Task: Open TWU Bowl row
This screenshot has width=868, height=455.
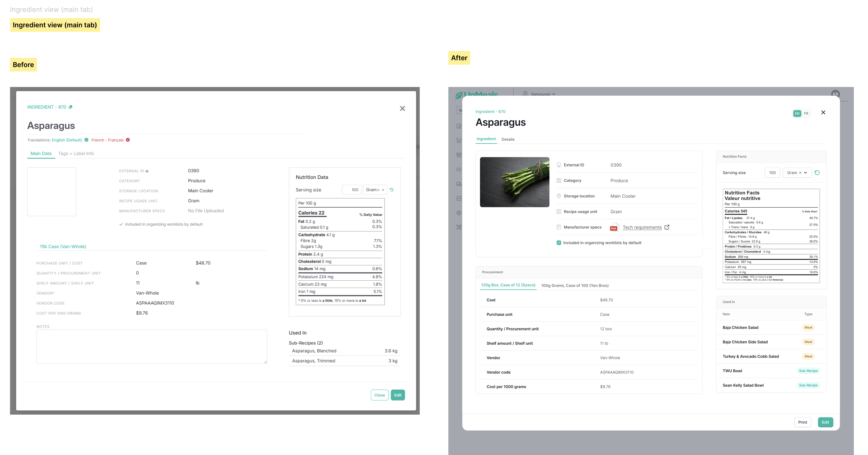Action: coord(771,371)
